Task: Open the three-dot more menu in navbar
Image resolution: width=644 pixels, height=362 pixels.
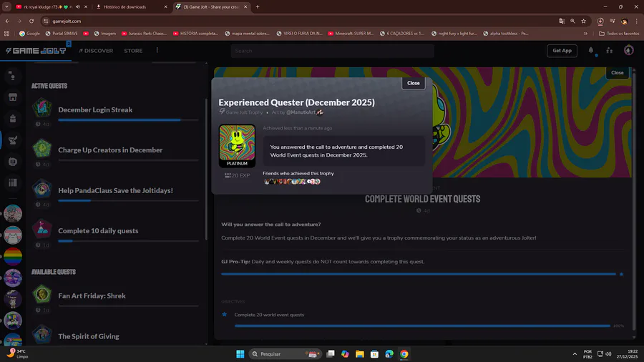Action: pyautogui.click(x=157, y=50)
